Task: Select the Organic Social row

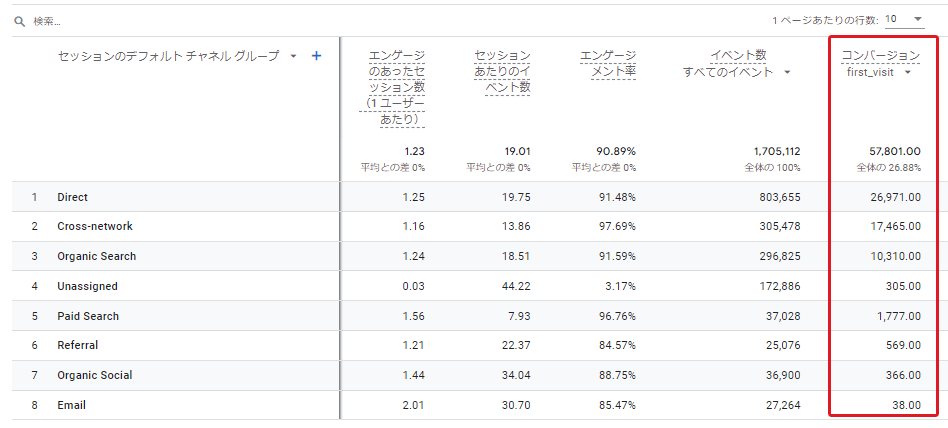Action: click(473, 375)
